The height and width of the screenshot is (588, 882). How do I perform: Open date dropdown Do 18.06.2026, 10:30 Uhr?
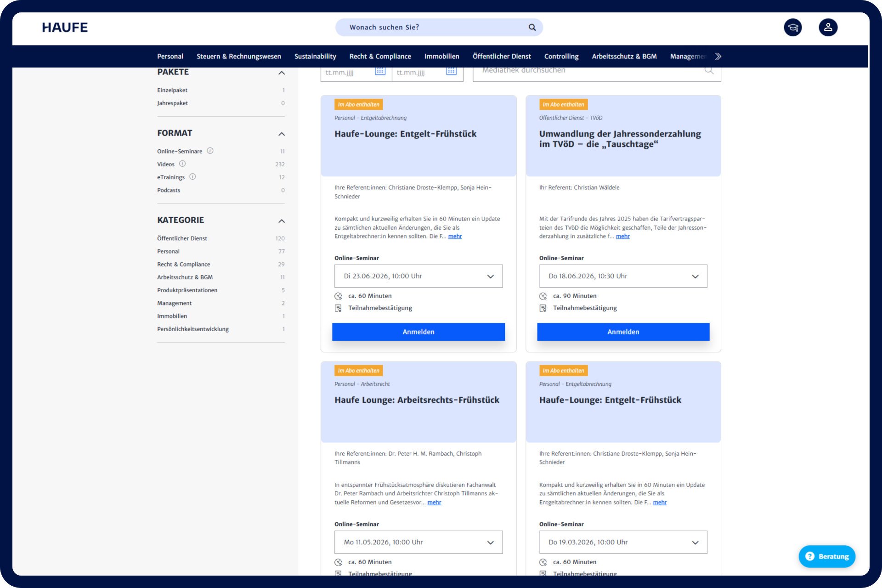pyautogui.click(x=623, y=276)
